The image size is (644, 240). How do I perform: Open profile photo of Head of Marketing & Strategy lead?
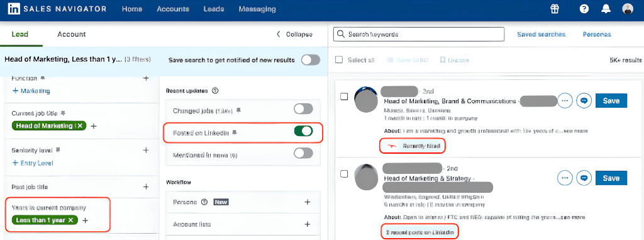pos(366,177)
